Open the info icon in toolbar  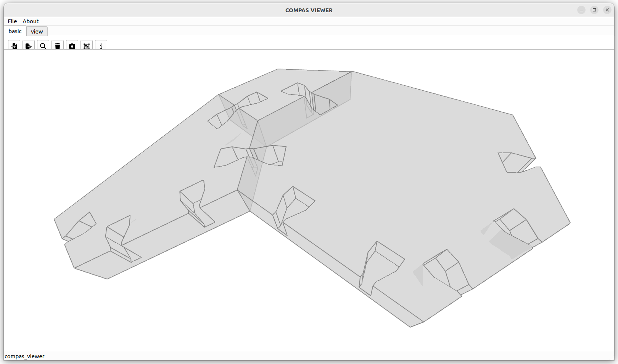[x=101, y=46]
